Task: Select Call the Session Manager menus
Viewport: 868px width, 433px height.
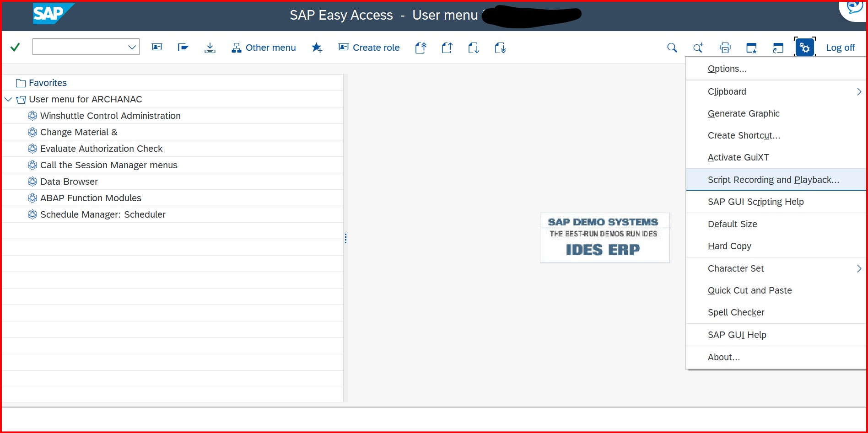Action: (109, 165)
